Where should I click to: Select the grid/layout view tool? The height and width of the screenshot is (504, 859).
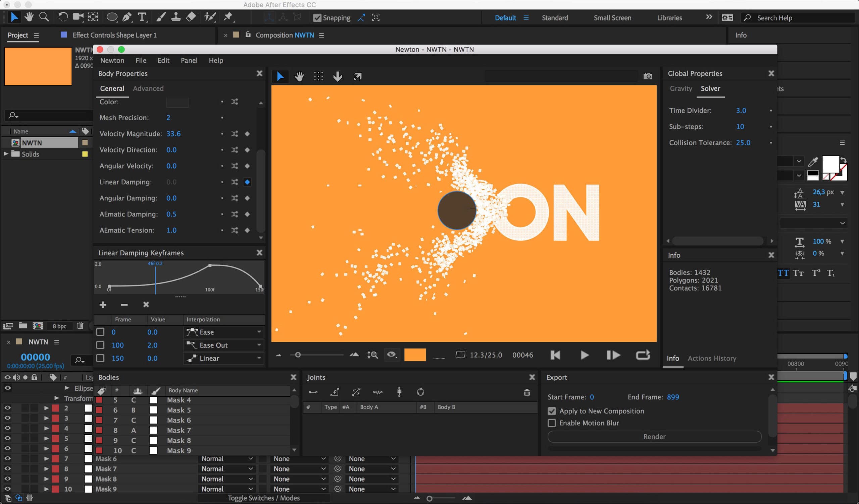(319, 76)
